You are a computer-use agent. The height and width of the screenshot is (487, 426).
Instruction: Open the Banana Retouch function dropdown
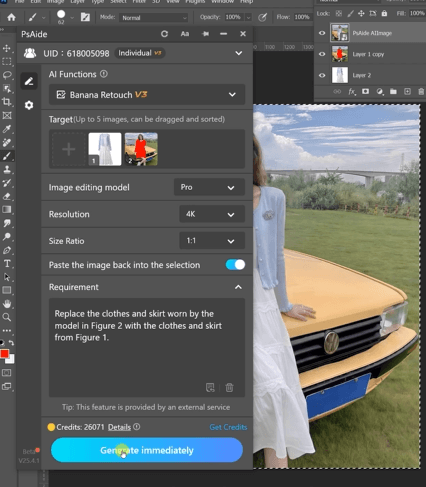pos(147,95)
